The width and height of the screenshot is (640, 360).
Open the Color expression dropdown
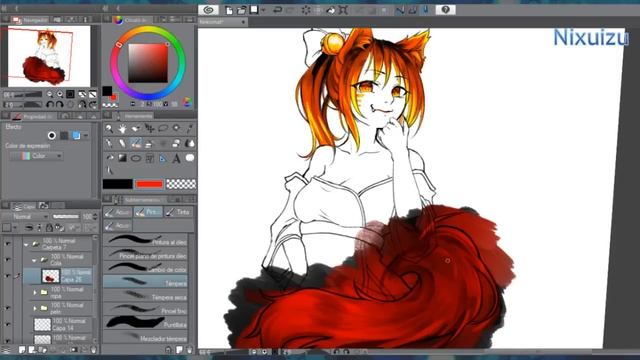click(37, 156)
